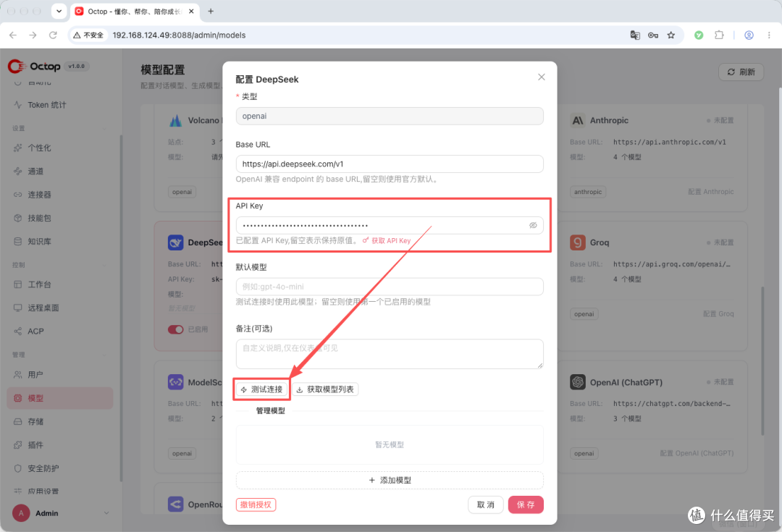Screen dimensions: 782x532
Task: Open the browser profile icon
Action: 749,35
